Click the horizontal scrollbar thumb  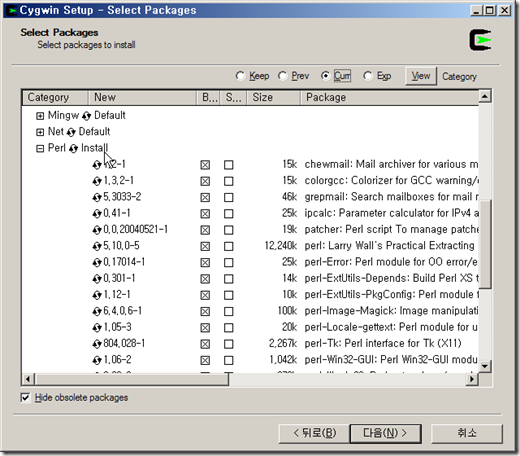(x=132, y=379)
